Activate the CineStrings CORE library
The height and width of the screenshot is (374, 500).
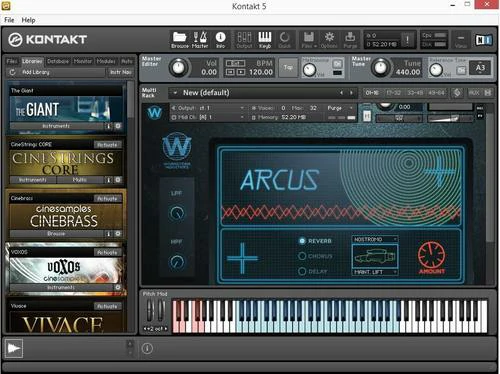pos(107,145)
